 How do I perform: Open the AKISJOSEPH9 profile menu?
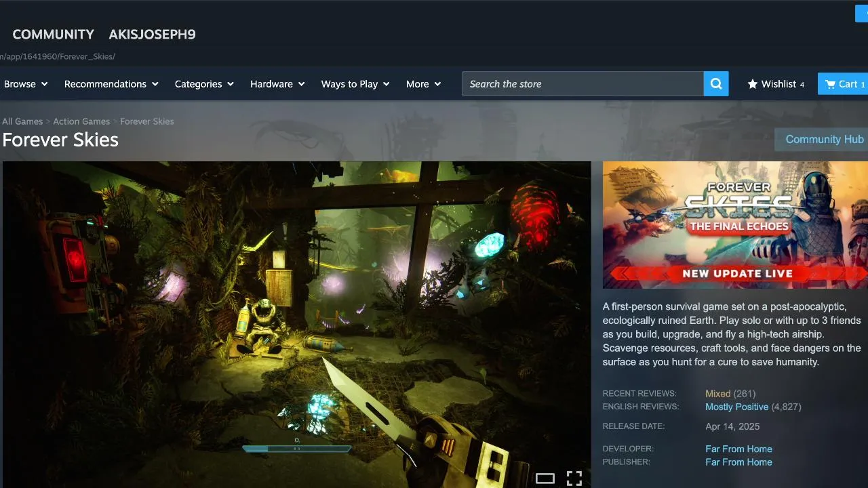152,35
